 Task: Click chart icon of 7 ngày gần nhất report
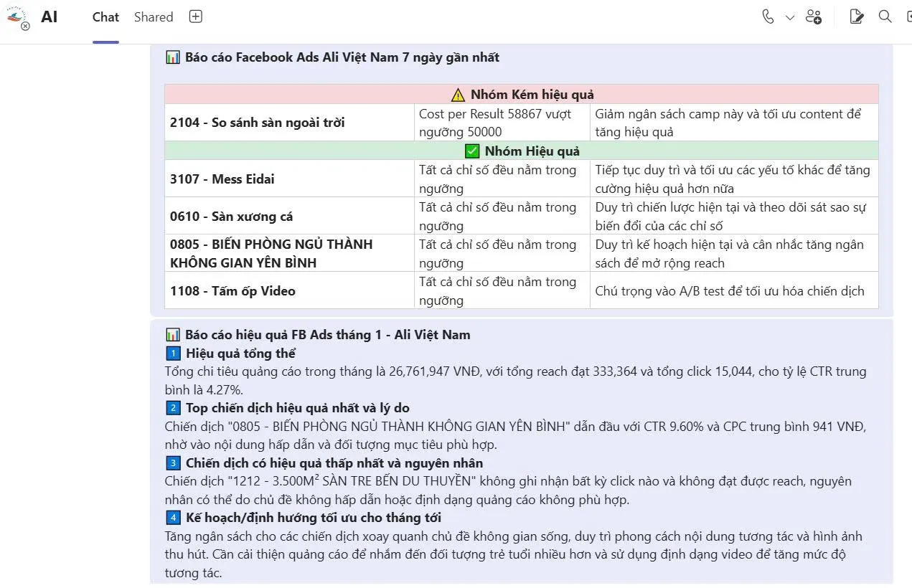pyautogui.click(x=173, y=57)
